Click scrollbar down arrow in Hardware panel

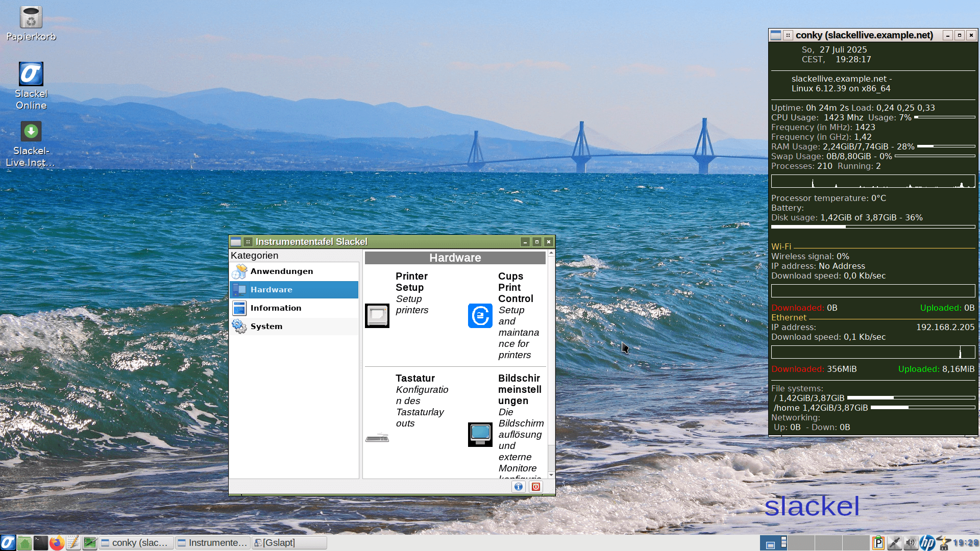click(551, 475)
